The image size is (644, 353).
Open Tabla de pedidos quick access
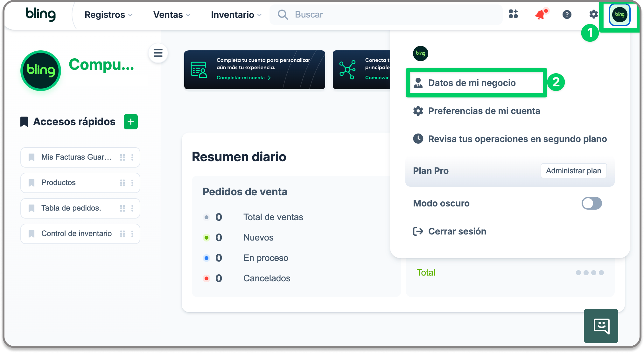click(80, 208)
